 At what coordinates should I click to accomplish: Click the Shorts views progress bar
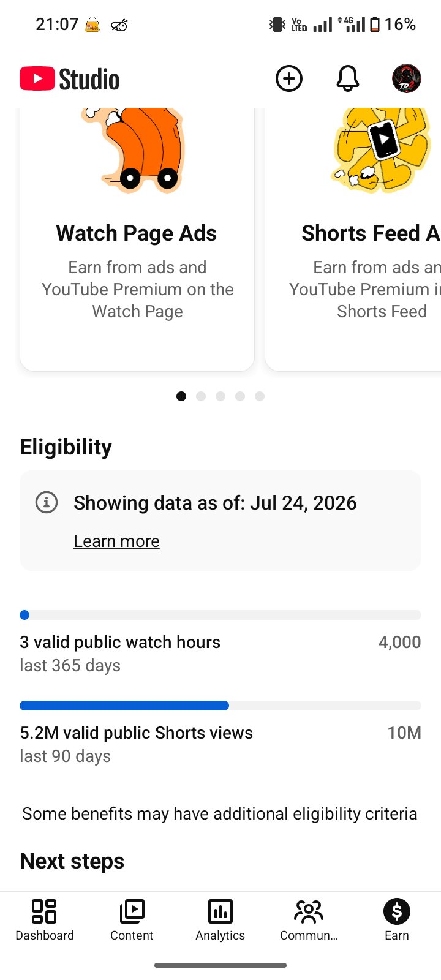coord(221,706)
